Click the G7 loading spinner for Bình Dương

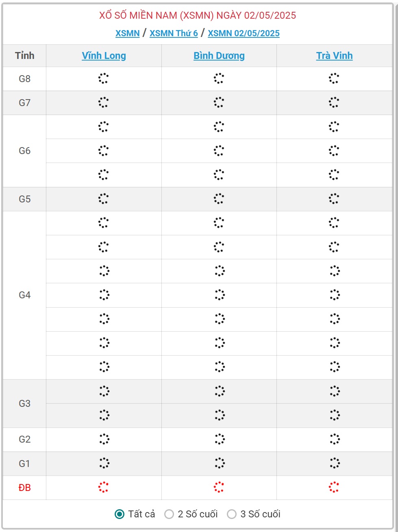coord(219,102)
